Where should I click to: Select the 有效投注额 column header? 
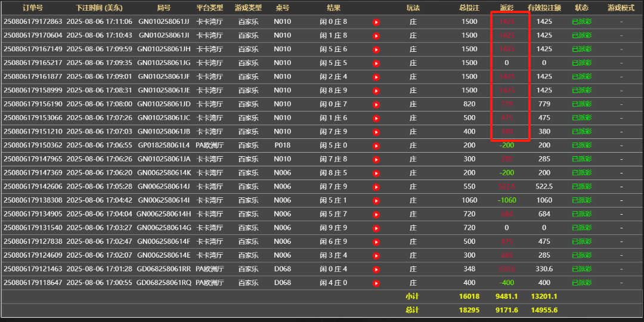(x=544, y=8)
